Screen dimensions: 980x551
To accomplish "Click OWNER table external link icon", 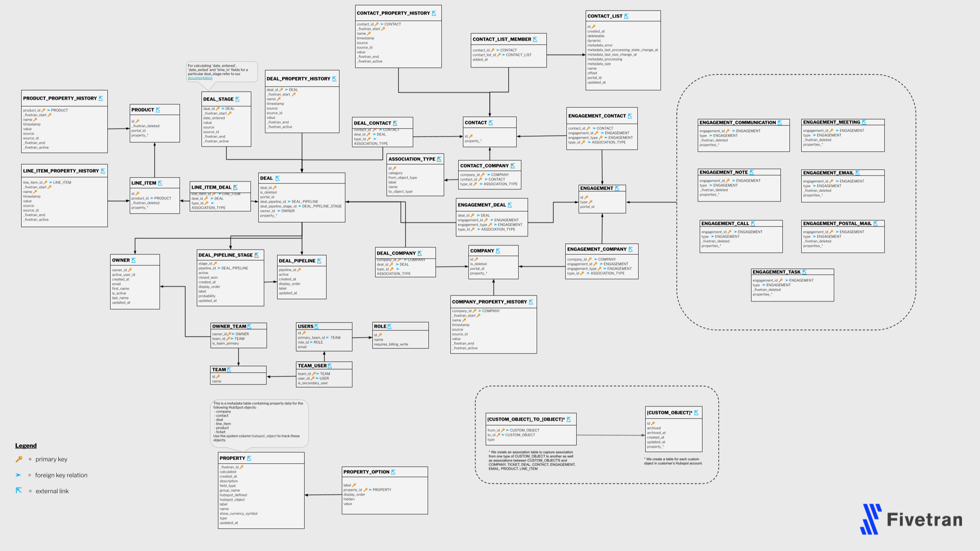I will click(x=134, y=260).
